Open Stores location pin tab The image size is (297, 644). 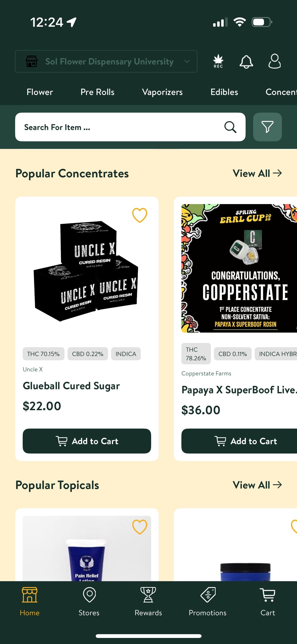89,601
